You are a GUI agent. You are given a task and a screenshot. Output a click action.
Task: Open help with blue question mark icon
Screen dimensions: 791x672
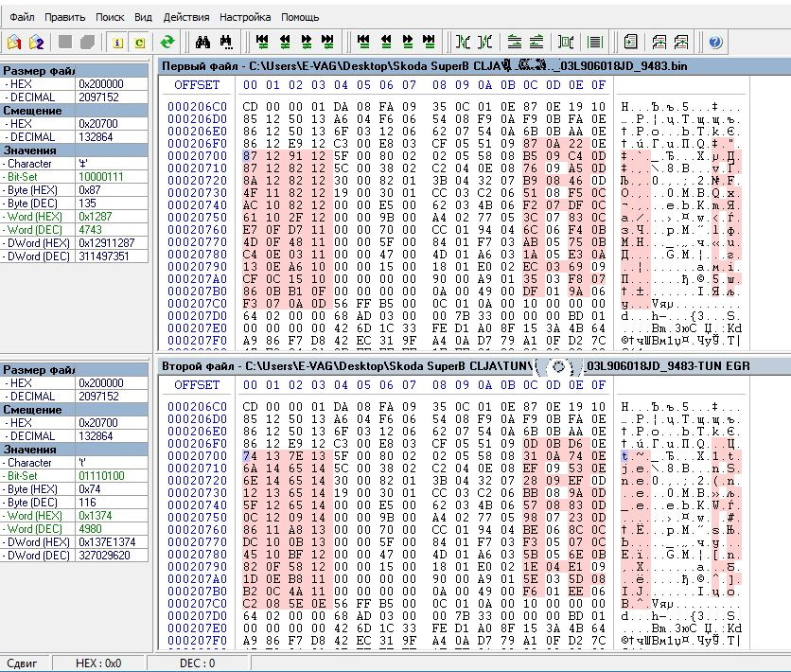click(x=715, y=42)
